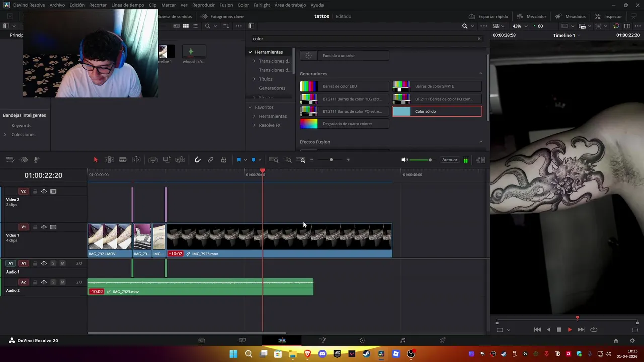Viewport: 644px width, 362px height.
Task: Click the viewer play button
Action: pyautogui.click(x=570, y=330)
